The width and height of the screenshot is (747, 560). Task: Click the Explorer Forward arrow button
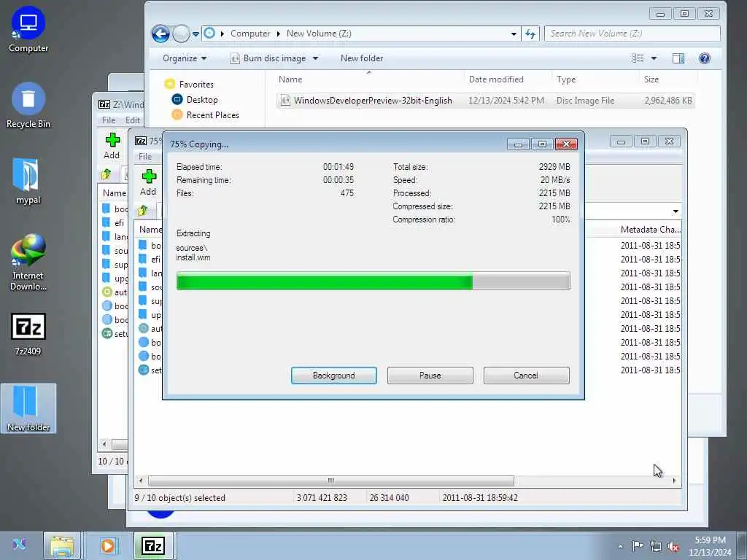(x=181, y=34)
